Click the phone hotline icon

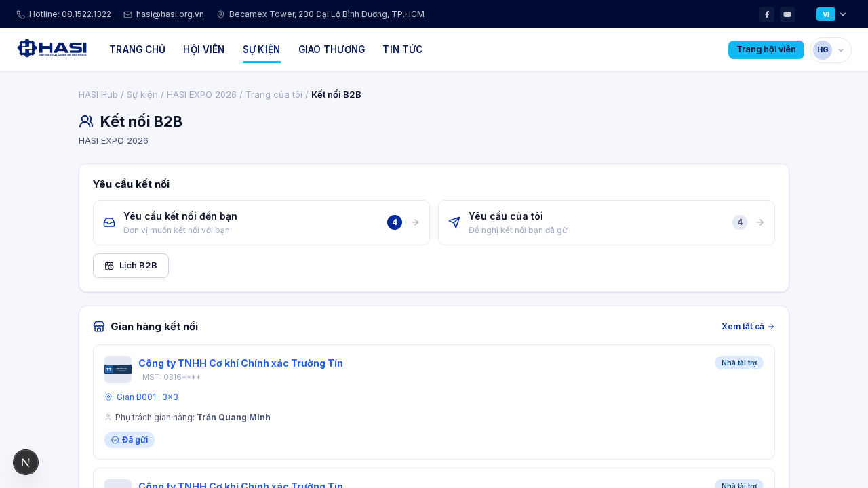(20, 14)
